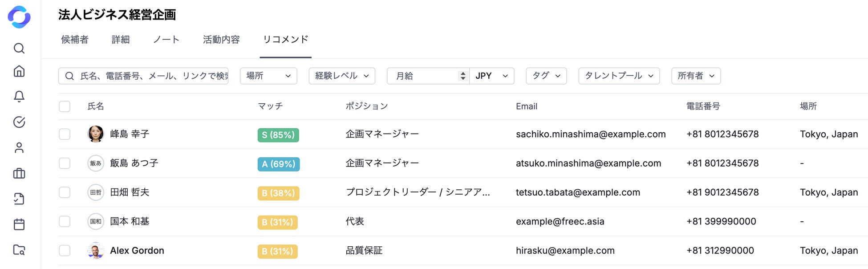
Task: Open notifications bell in sidebar
Action: tap(19, 96)
